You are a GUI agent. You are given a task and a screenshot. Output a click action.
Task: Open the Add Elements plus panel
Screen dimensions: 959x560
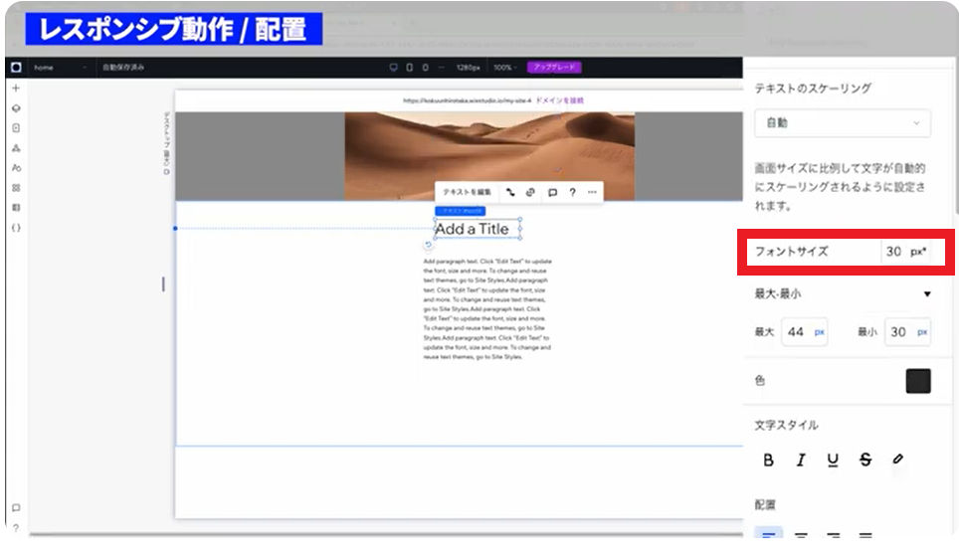point(16,89)
